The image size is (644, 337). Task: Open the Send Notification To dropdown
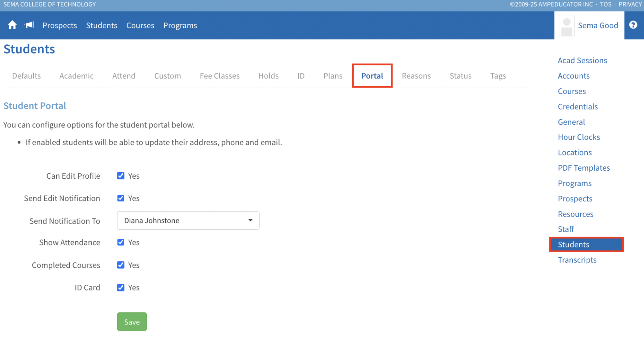click(x=188, y=221)
